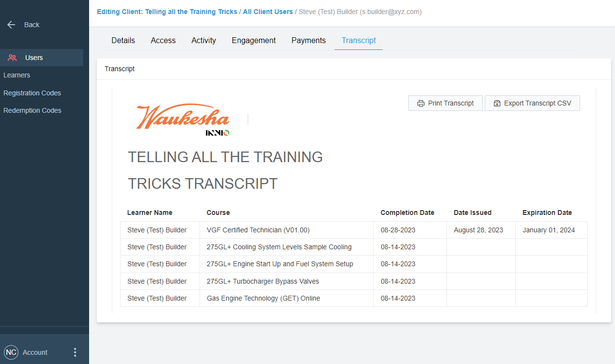615x364 pixels.
Task: Select the Engagement tab
Action: tap(254, 41)
